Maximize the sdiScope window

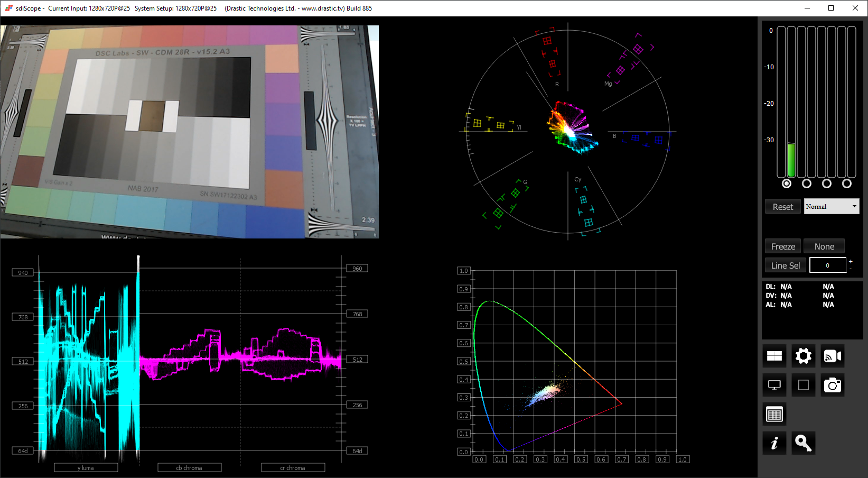831,8
